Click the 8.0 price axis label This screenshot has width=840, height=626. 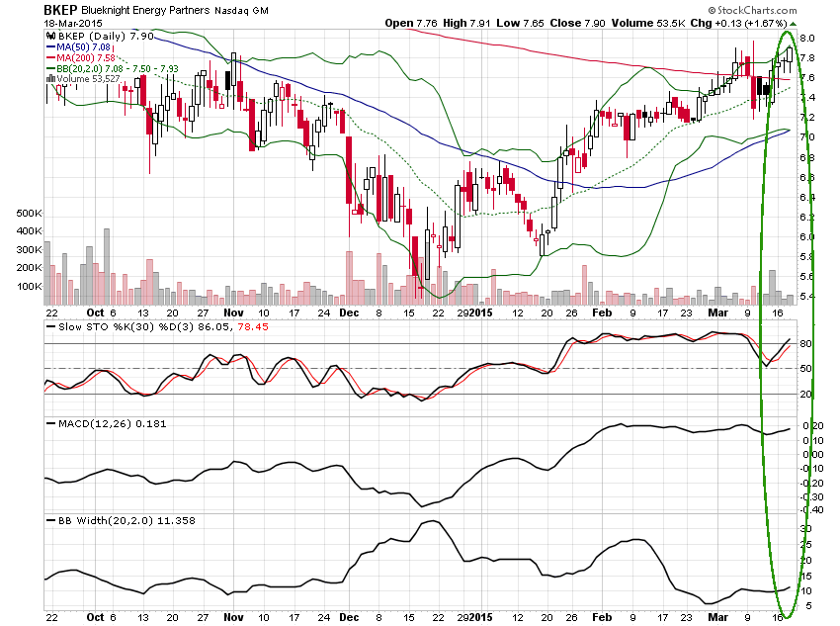point(806,38)
